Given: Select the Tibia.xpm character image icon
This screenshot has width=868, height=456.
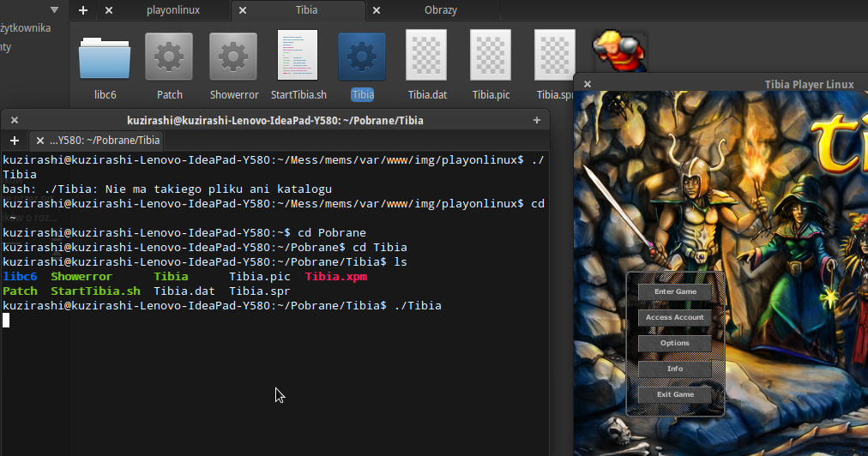Looking at the screenshot, I should coord(619,51).
